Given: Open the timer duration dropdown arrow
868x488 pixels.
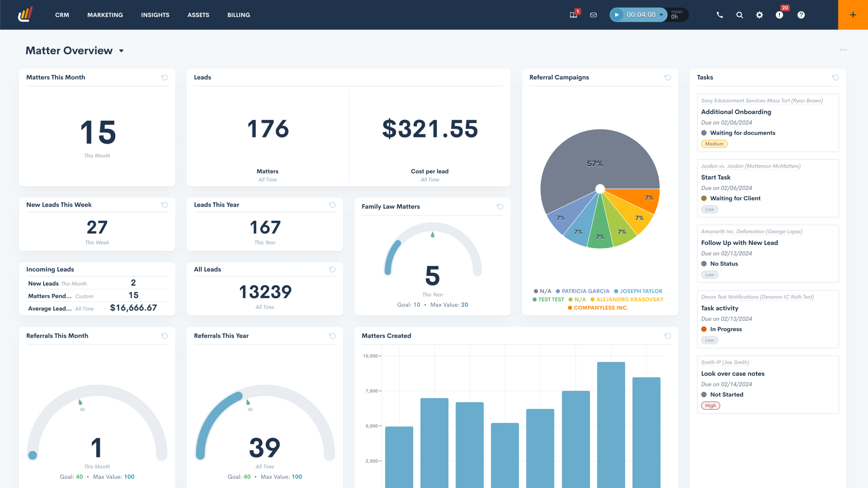Looking at the screenshot, I should pos(661,15).
